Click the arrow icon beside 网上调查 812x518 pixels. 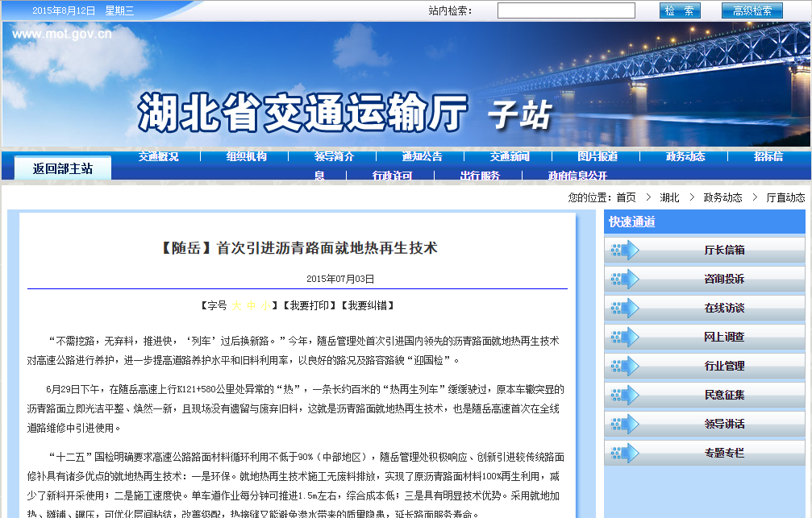(625, 337)
